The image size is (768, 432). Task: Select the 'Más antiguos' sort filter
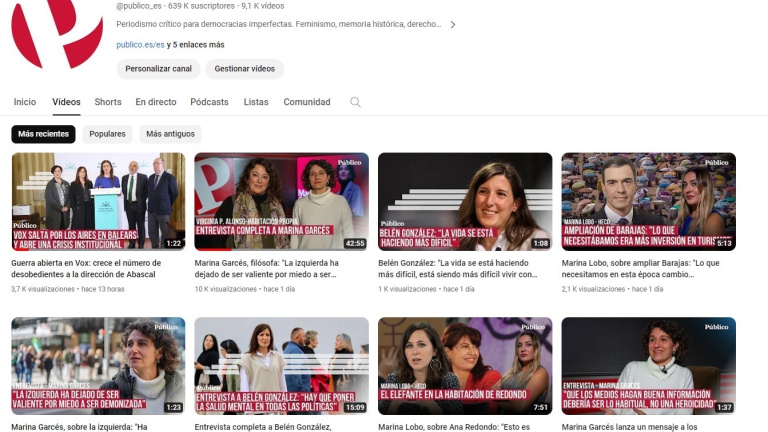(x=170, y=134)
